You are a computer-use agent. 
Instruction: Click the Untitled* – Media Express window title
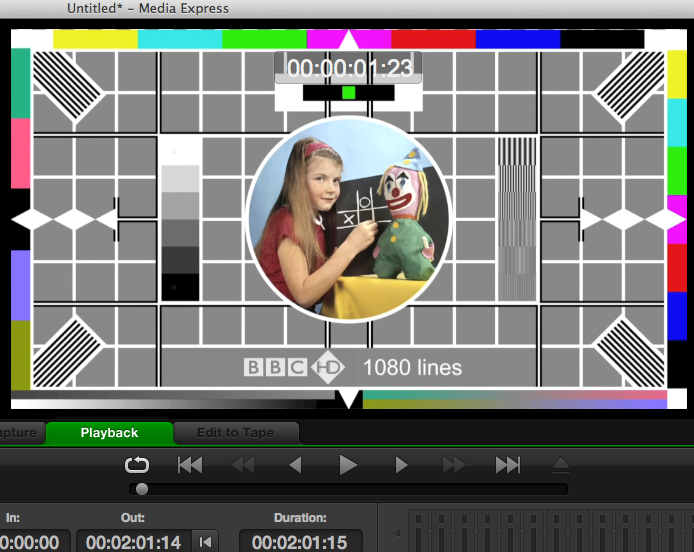point(148,8)
